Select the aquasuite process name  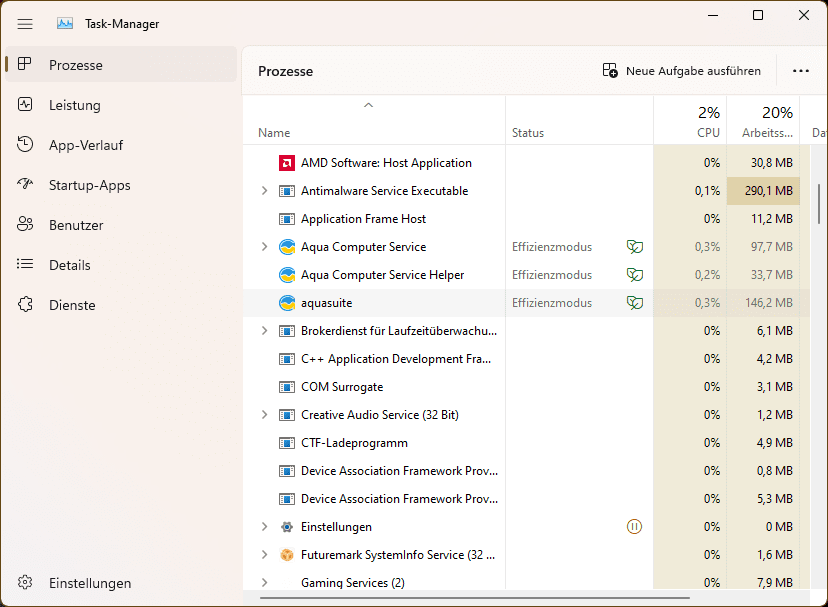(x=326, y=303)
